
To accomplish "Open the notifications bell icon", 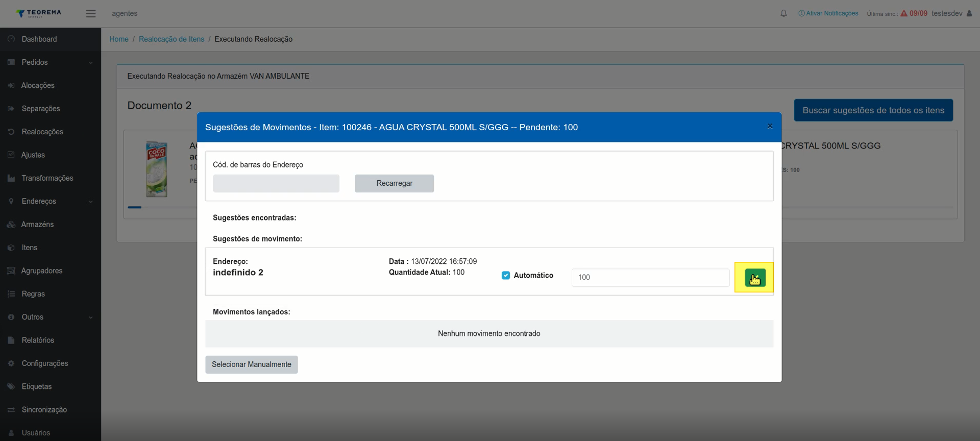I will click(x=783, y=14).
